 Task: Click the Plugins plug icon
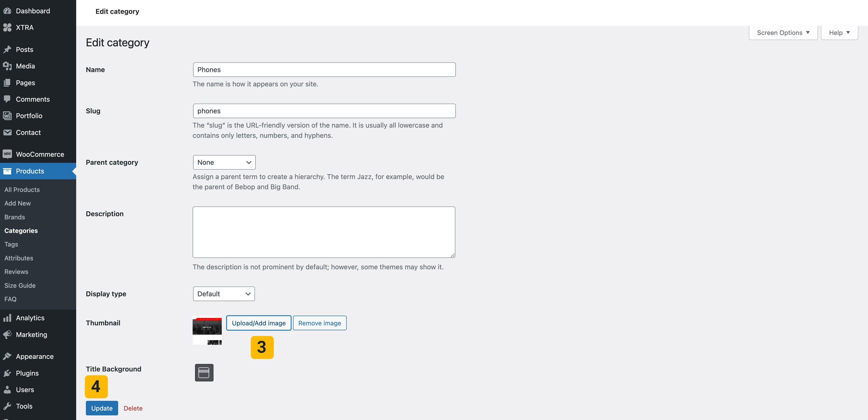(7, 373)
